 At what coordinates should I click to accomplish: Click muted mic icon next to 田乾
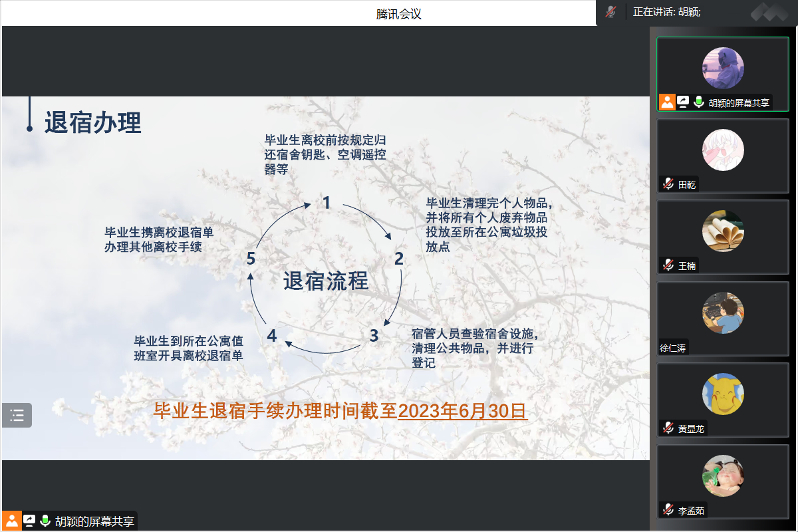pyautogui.click(x=668, y=184)
